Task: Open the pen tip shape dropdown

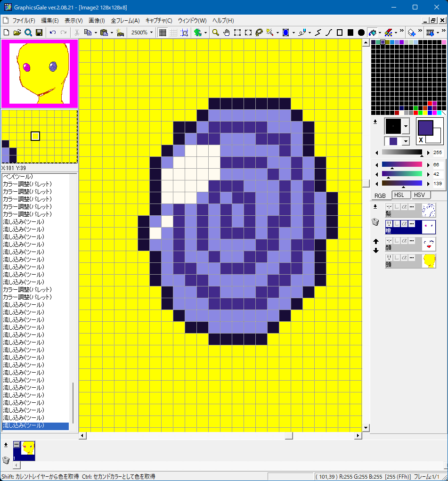Action: pos(406,126)
